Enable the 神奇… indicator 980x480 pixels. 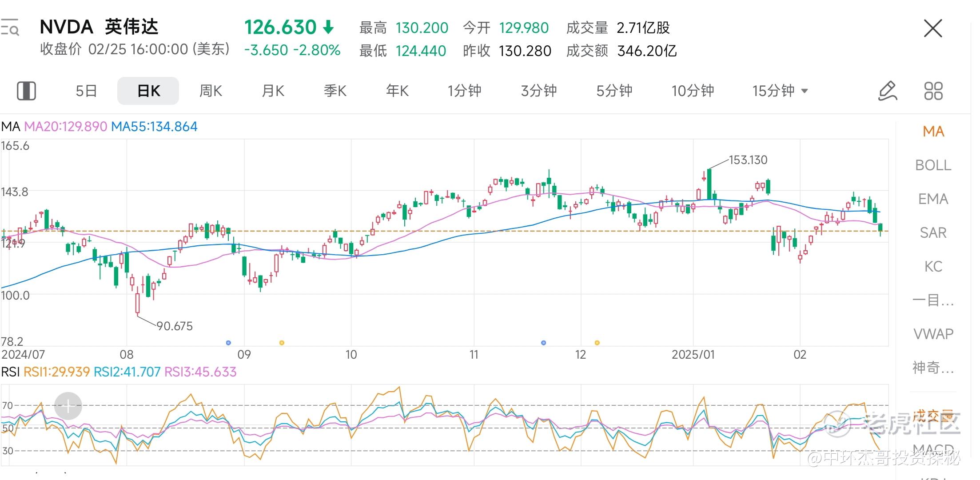933,368
